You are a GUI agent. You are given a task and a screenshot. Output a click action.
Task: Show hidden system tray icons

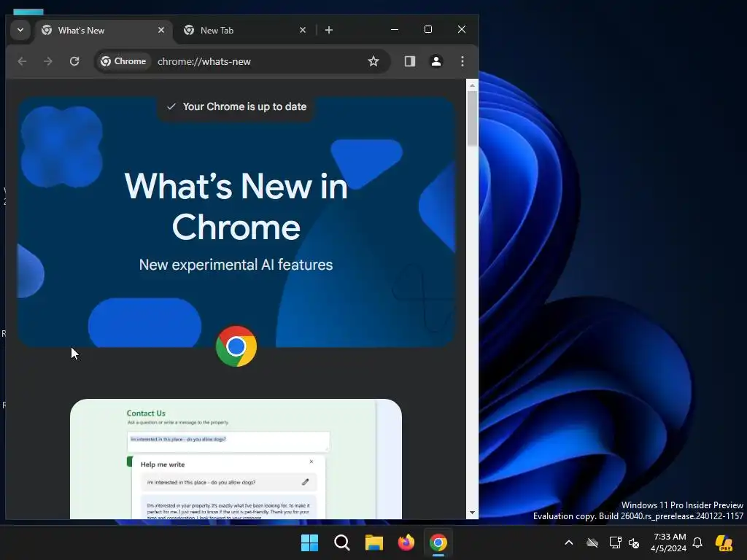(569, 542)
